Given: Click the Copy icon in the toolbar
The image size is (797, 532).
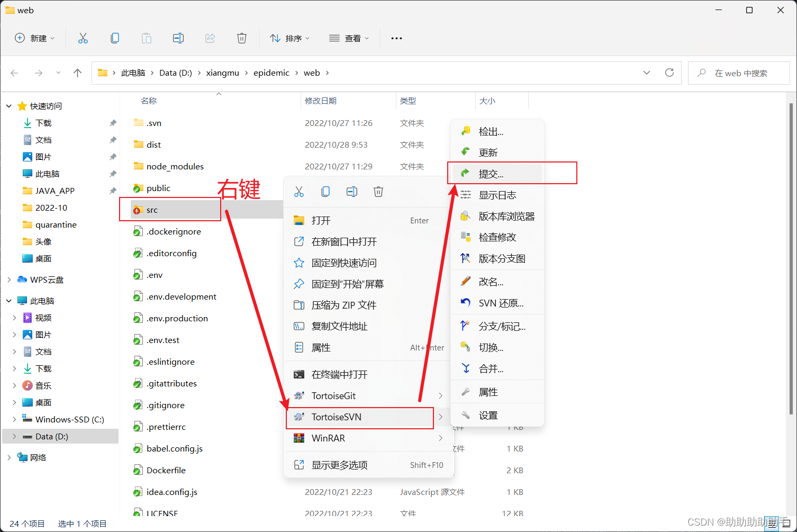Looking at the screenshot, I should tap(115, 38).
